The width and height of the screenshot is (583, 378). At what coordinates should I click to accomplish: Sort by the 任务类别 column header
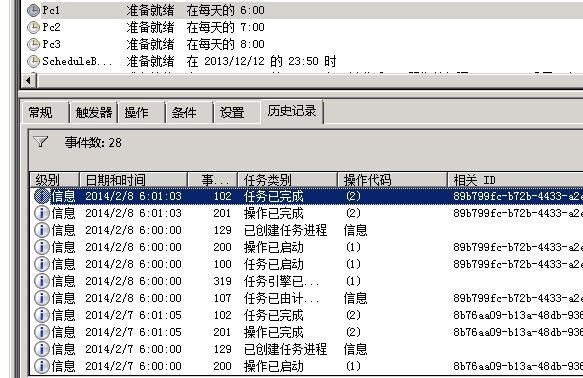click(288, 180)
